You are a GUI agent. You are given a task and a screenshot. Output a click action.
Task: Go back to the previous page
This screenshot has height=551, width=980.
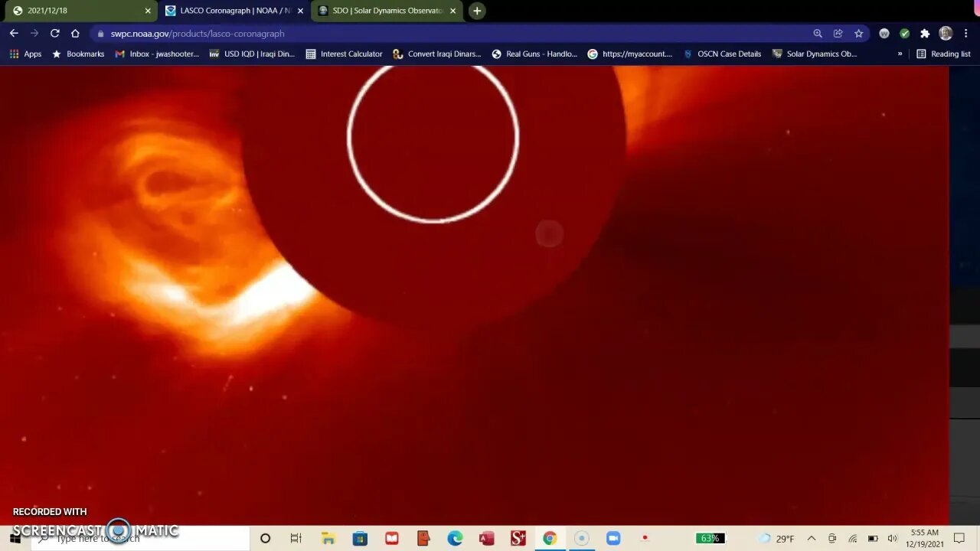click(x=14, y=33)
